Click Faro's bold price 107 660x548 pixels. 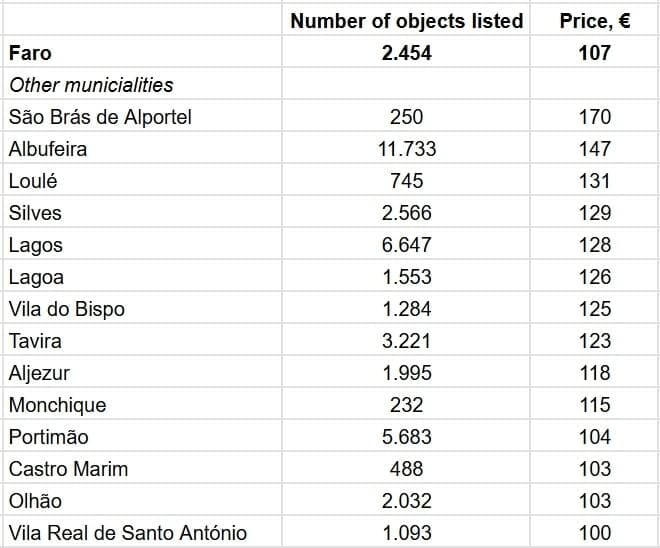(594, 53)
